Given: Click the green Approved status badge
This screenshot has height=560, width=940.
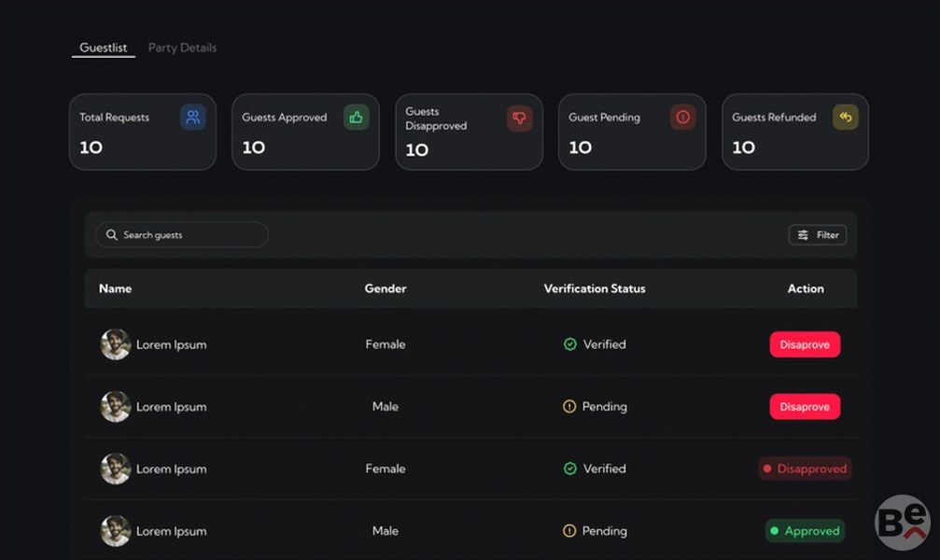Looking at the screenshot, I should pos(805,531).
